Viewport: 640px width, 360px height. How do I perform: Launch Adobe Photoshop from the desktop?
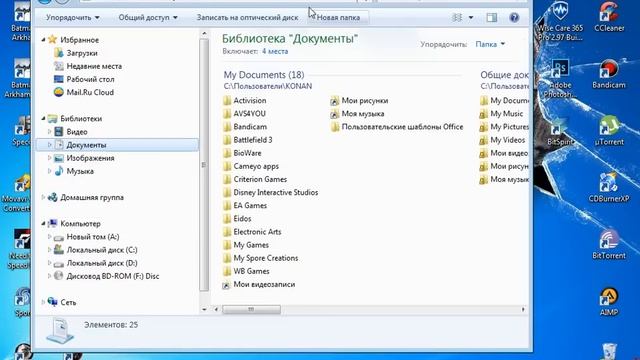tap(560, 78)
